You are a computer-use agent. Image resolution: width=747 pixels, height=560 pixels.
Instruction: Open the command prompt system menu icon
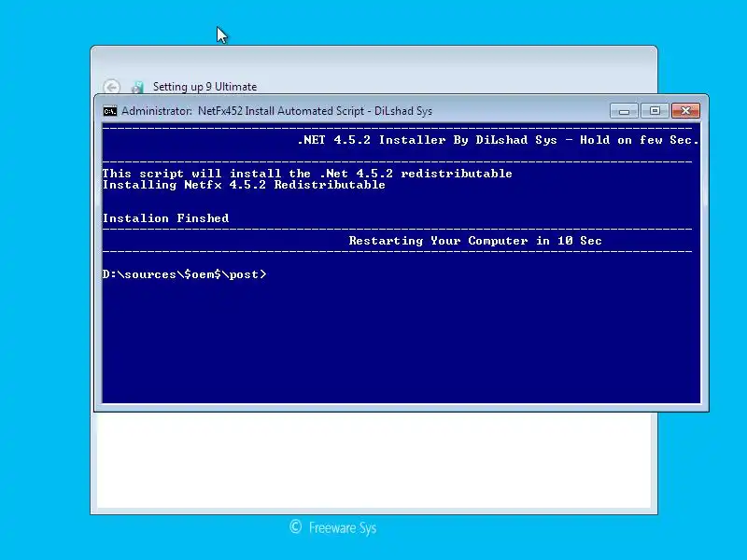tap(110, 111)
